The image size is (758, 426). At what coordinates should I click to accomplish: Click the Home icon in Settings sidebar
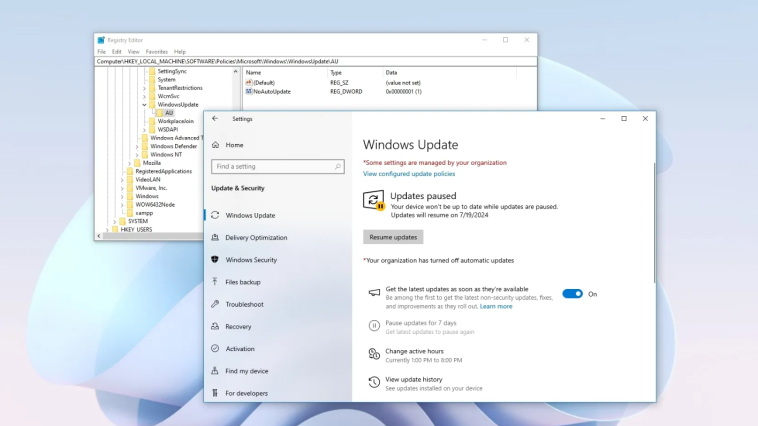(x=215, y=145)
